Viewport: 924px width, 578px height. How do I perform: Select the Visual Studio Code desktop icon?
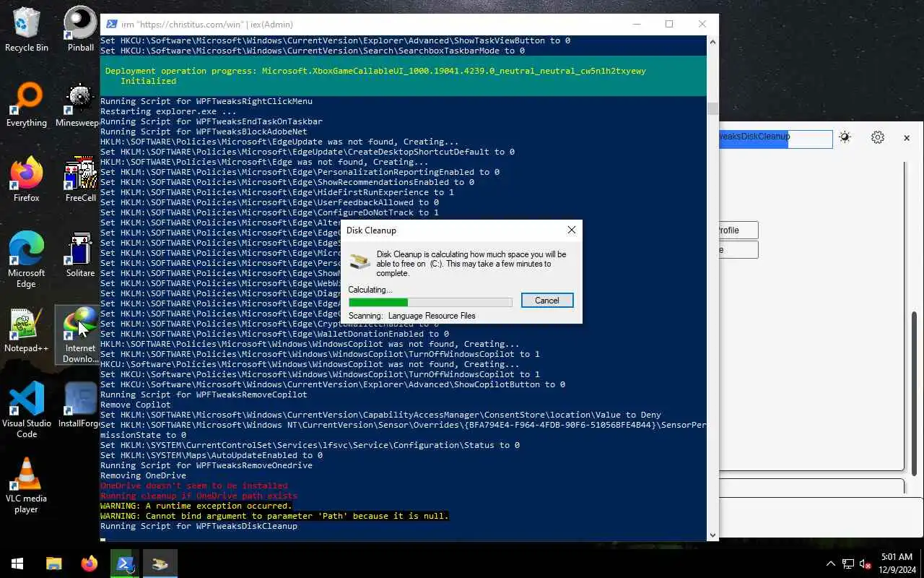pos(27,410)
